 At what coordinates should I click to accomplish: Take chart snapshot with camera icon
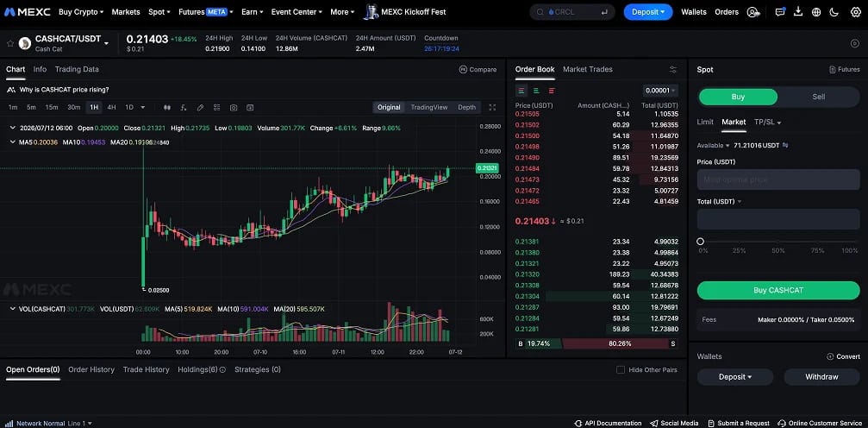tap(234, 108)
